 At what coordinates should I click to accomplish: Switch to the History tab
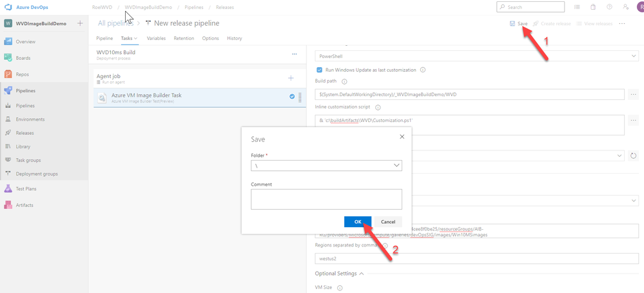click(234, 38)
